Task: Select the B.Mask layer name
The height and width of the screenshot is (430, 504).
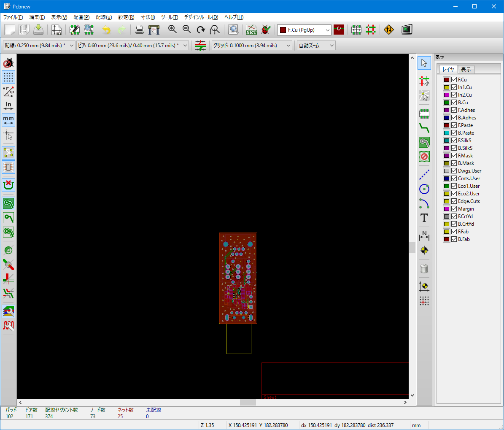Action: [x=466, y=163]
